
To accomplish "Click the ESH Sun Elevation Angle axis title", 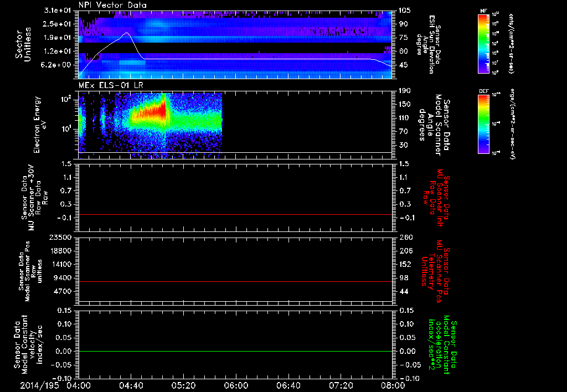I will coord(429,44).
